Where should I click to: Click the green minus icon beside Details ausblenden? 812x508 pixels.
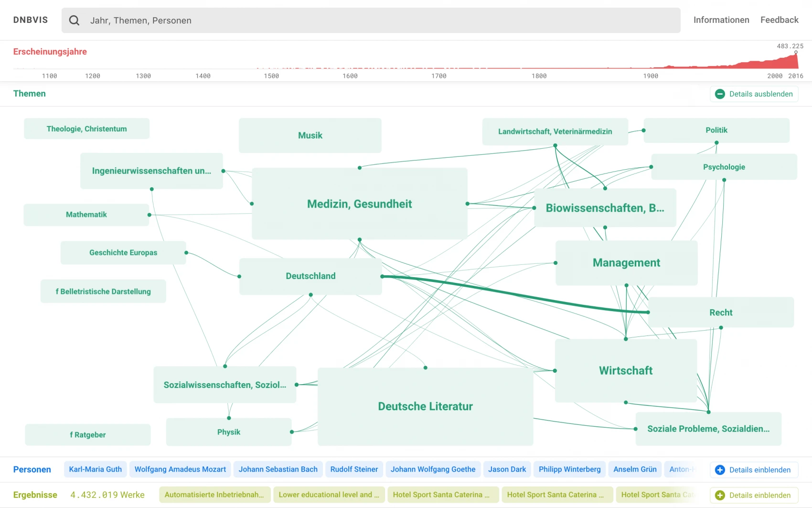point(720,94)
